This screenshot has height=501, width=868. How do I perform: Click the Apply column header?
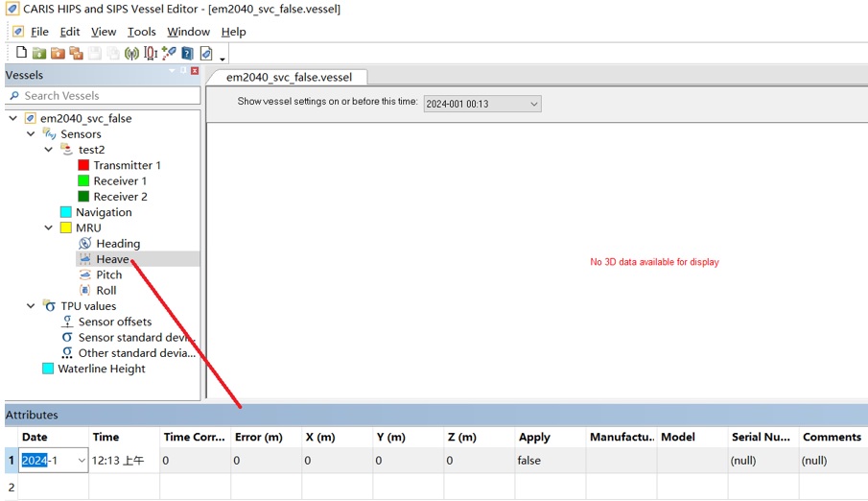pyautogui.click(x=550, y=437)
